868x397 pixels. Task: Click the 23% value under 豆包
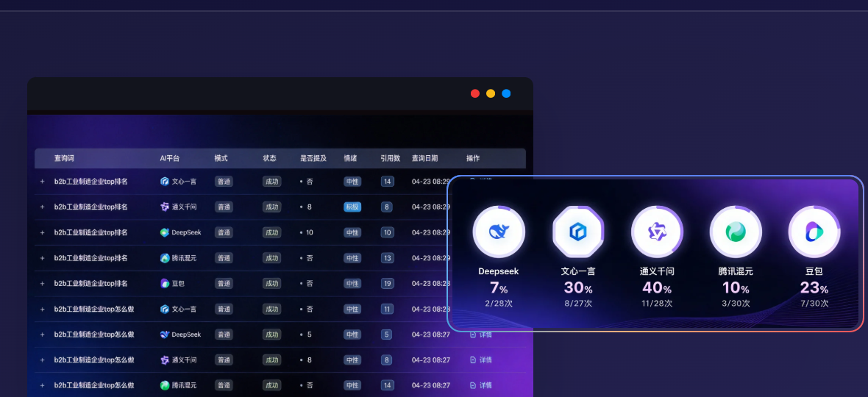pyautogui.click(x=814, y=288)
